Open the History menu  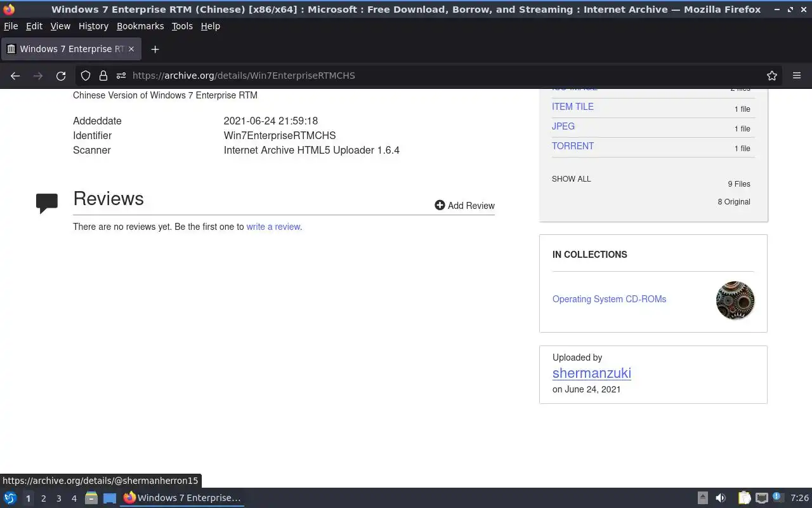click(x=93, y=26)
